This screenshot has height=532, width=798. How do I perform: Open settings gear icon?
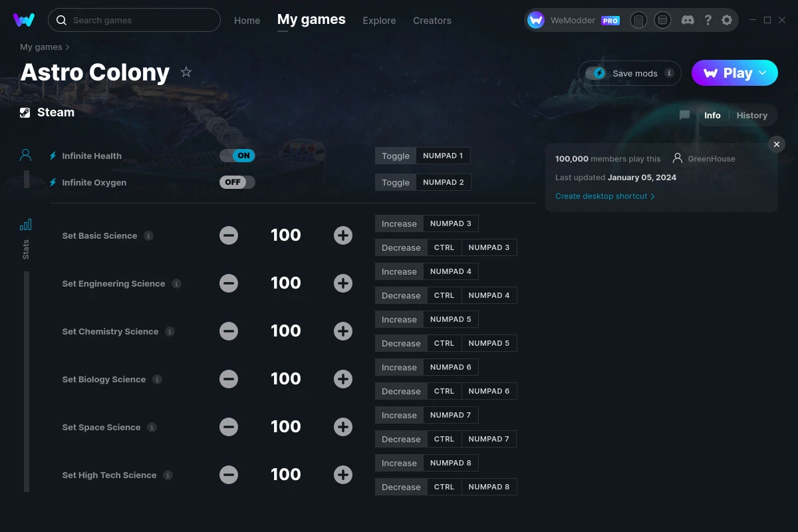coord(727,20)
